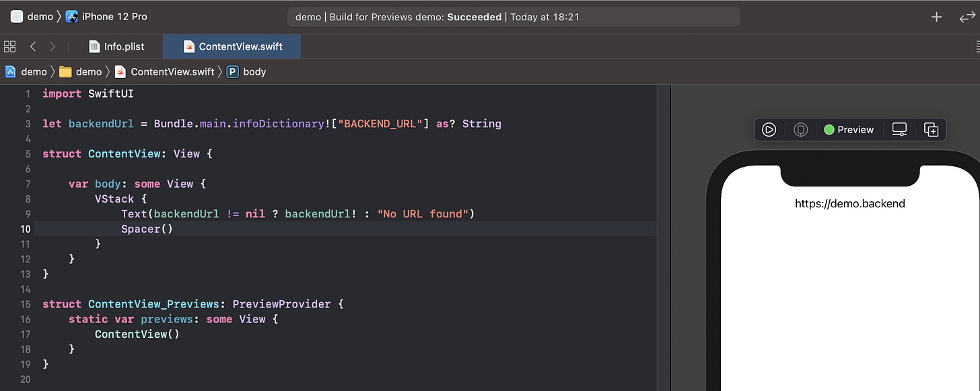This screenshot has width=980, height=391.
Task: Click ContentView() call on line 17
Action: pyautogui.click(x=137, y=334)
